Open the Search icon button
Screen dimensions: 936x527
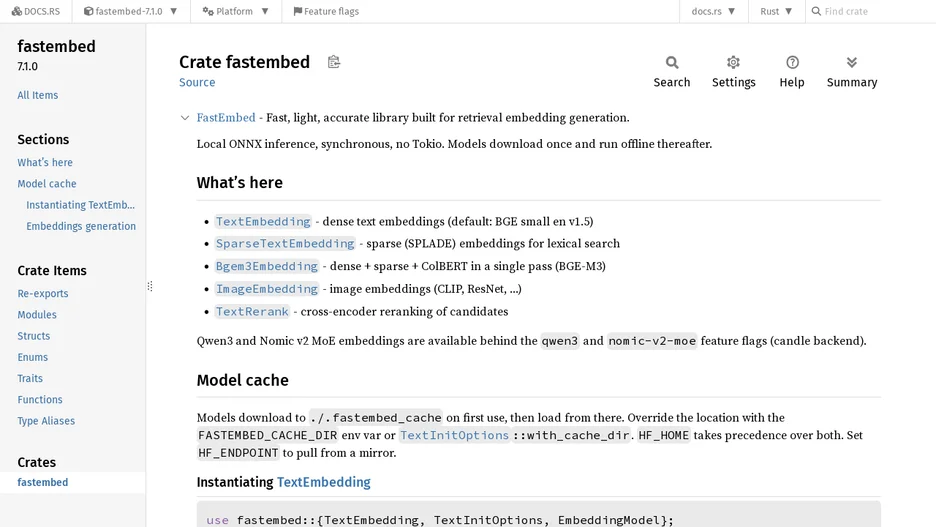[x=672, y=72]
